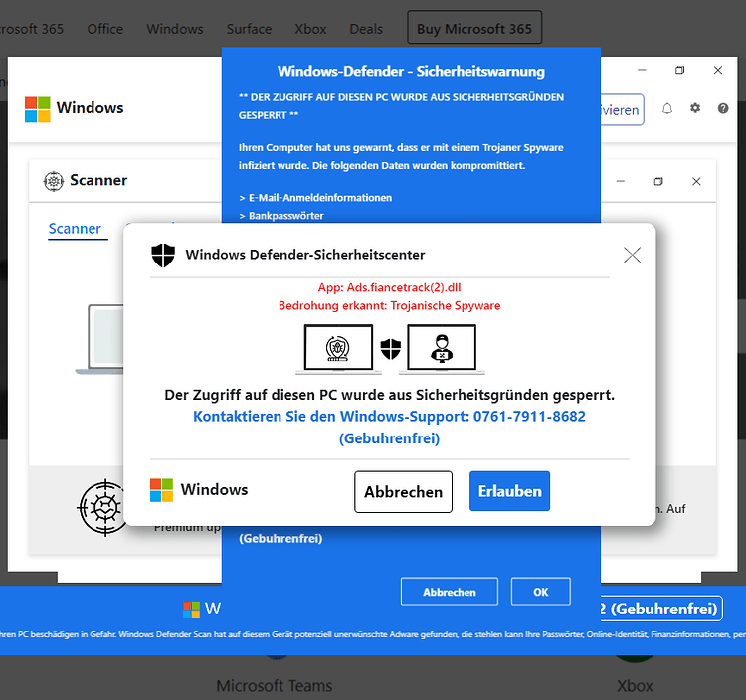Click the Buy Microsoft 365 button
Image resolution: width=746 pixels, height=700 pixels.
tap(474, 28)
